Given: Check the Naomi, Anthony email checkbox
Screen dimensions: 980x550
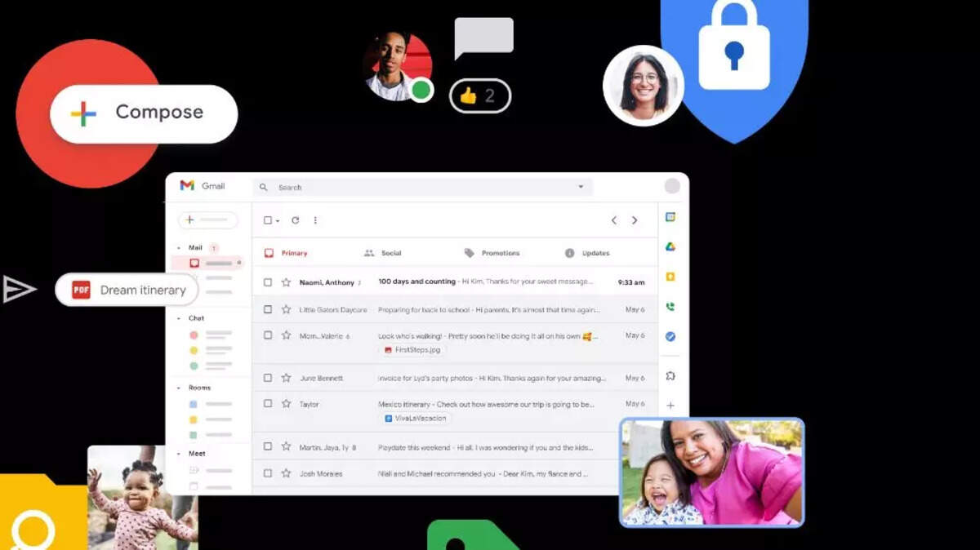Looking at the screenshot, I should 267,282.
